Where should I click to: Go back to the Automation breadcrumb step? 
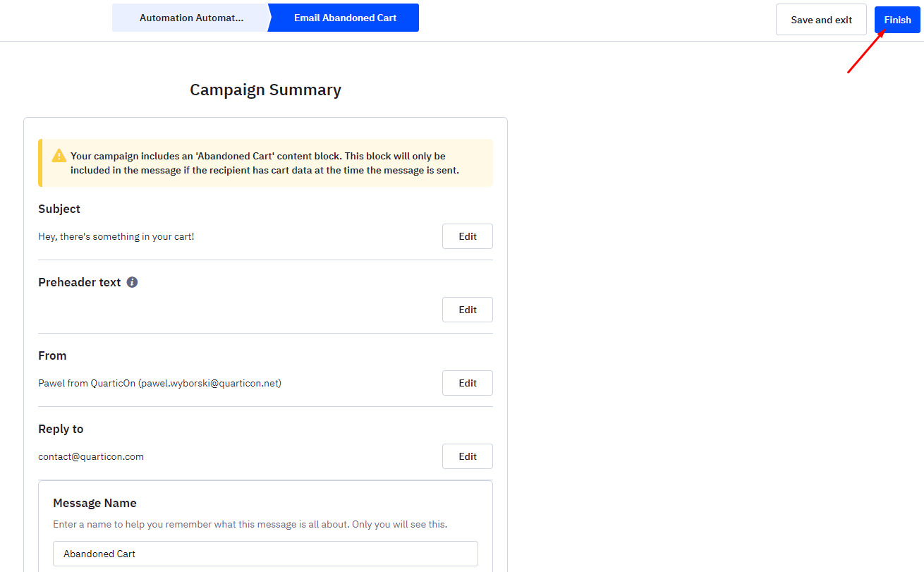(190, 18)
